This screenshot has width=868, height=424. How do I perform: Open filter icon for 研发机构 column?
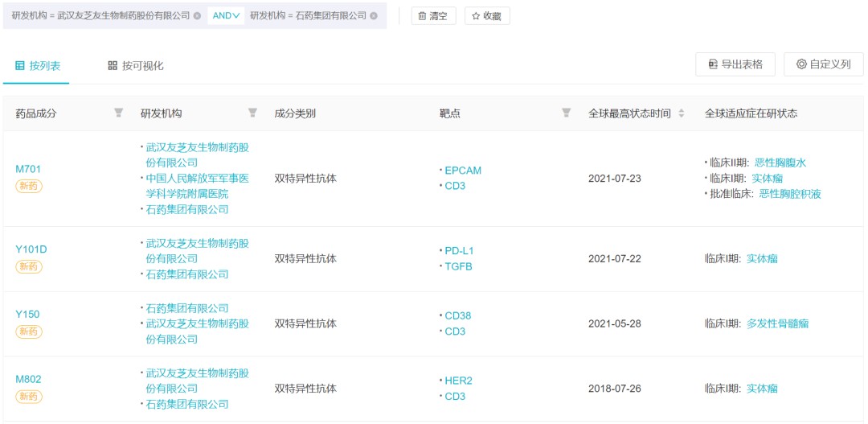252,113
